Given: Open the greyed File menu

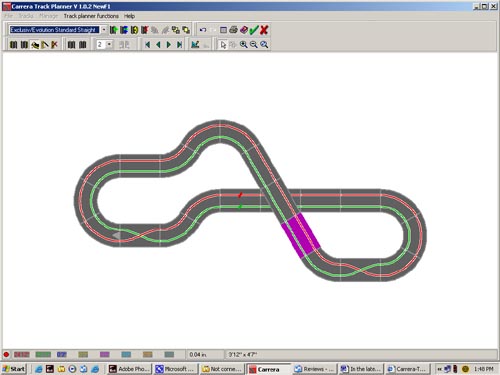Looking at the screenshot, I should click(x=9, y=16).
